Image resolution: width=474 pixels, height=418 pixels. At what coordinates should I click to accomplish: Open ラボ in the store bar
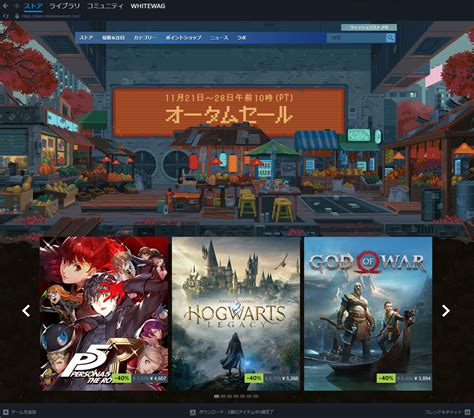pos(242,38)
